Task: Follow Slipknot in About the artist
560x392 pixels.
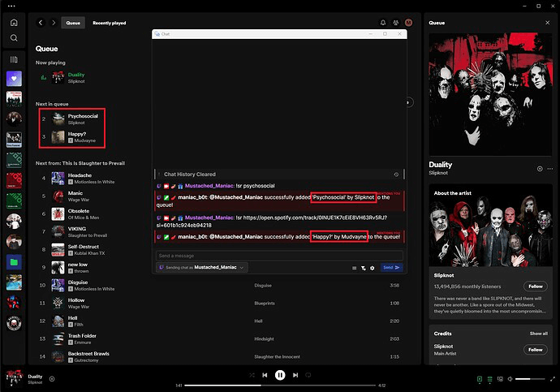Action: tap(536, 286)
